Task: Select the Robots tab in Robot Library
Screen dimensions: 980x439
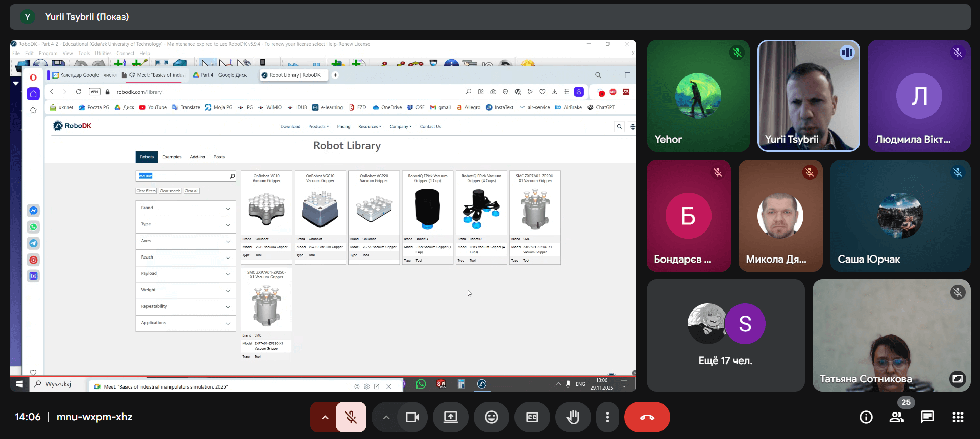Action: pyautogui.click(x=146, y=157)
